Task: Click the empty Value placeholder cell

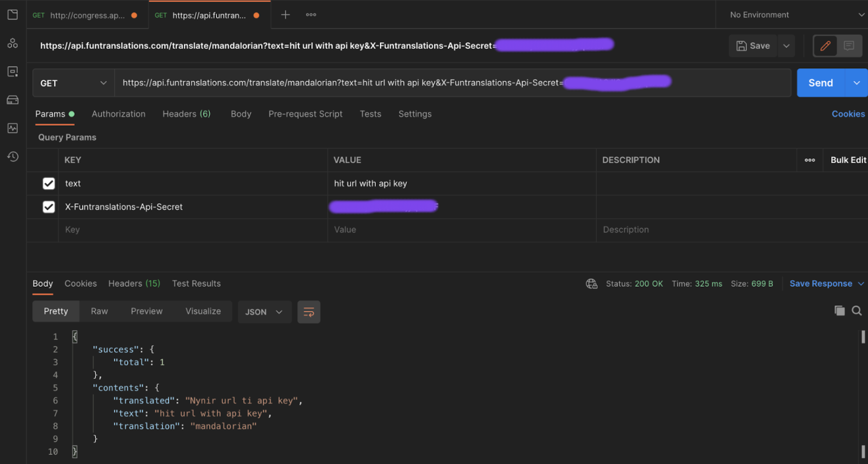Action: tap(462, 230)
